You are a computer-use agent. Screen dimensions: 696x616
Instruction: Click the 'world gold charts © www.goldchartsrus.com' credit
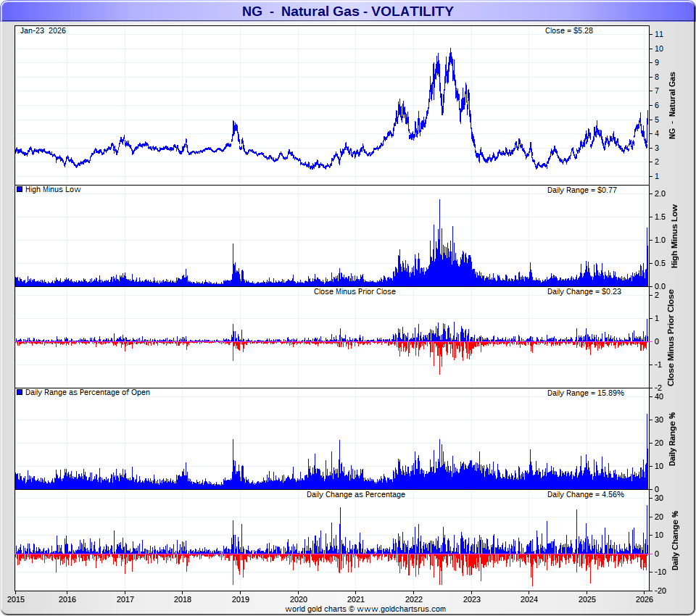point(365,609)
